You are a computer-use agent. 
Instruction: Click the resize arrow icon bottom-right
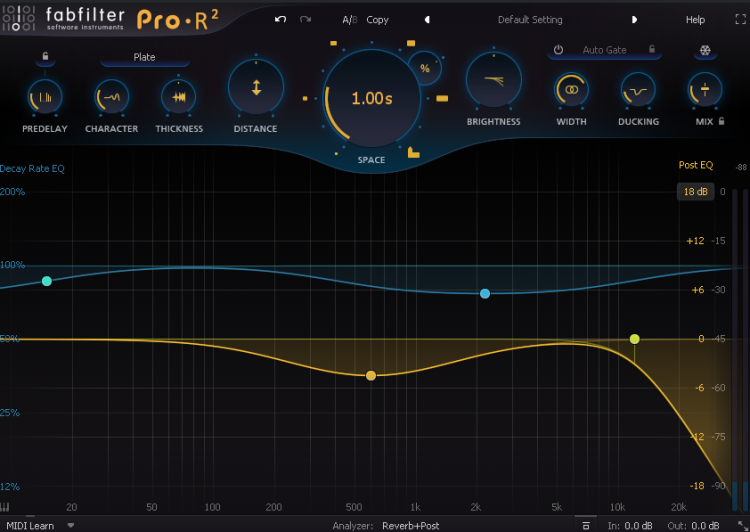click(x=741, y=525)
